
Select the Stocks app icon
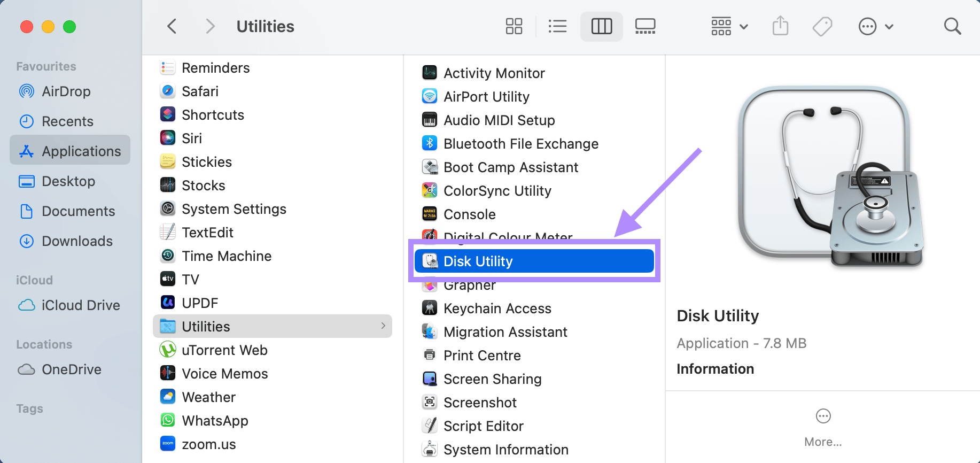pos(168,186)
